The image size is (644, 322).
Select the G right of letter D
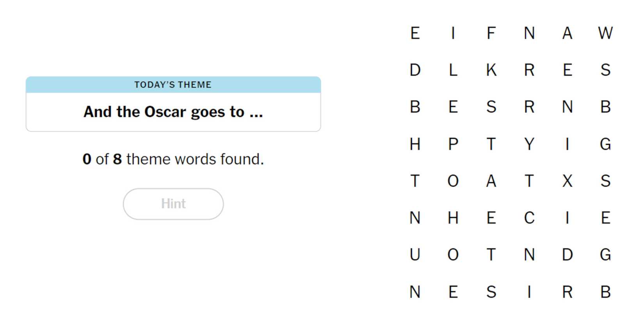605,255
